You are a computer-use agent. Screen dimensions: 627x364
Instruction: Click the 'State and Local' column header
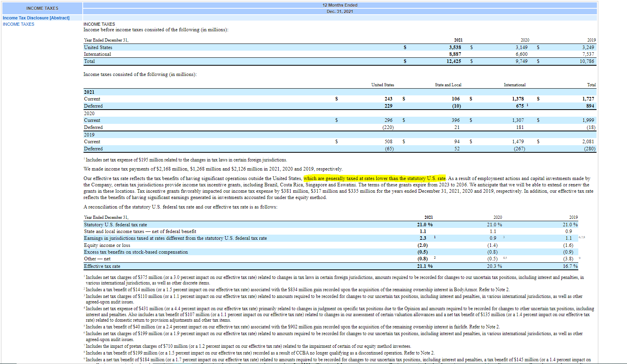448,85
